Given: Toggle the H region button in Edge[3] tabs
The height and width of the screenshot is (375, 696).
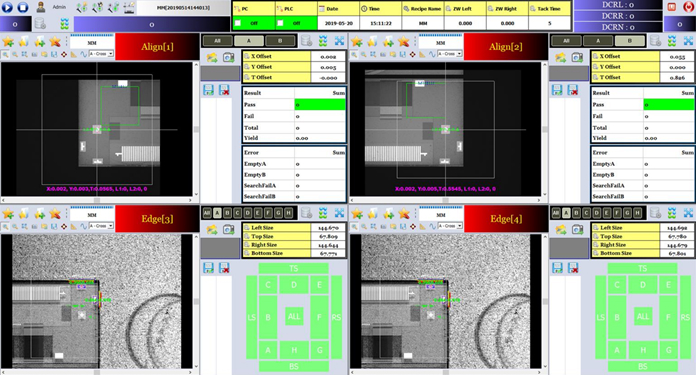Looking at the screenshot, I should coord(289,213).
